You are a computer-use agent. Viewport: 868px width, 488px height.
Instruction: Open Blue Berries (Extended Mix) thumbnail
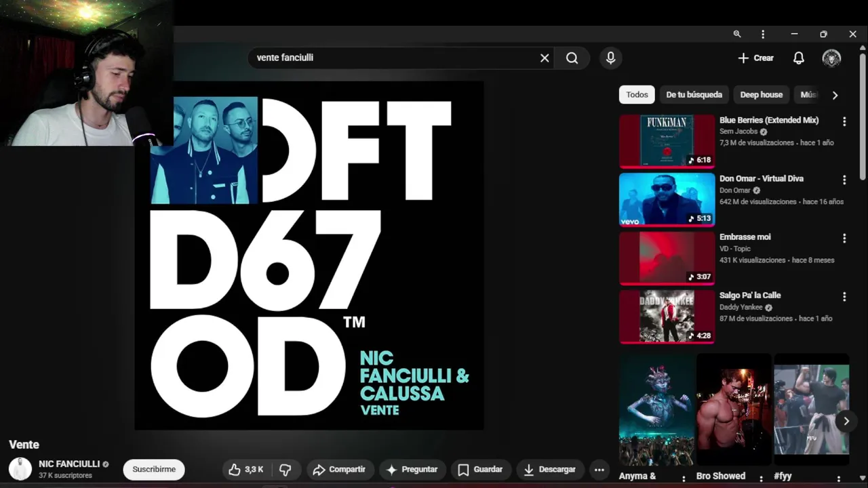[667, 141]
